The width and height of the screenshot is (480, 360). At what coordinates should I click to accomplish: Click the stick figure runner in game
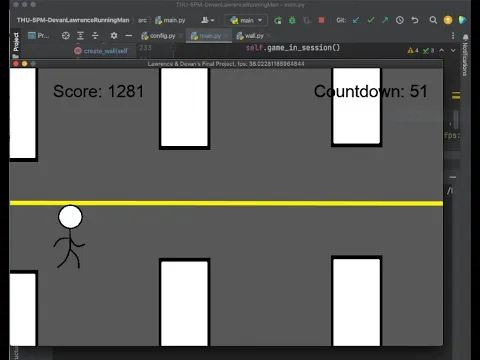[70, 236]
